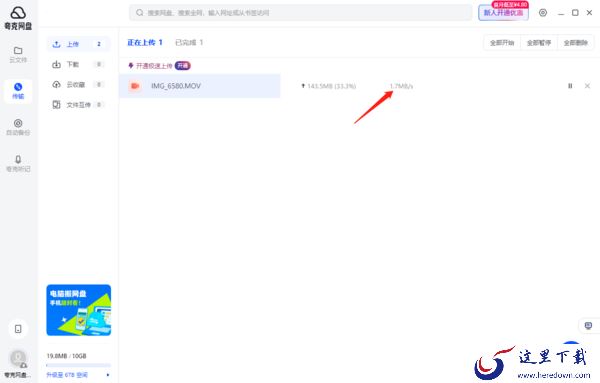Switch to the 正在上传 tab
The height and width of the screenshot is (383, 600).
(x=145, y=42)
